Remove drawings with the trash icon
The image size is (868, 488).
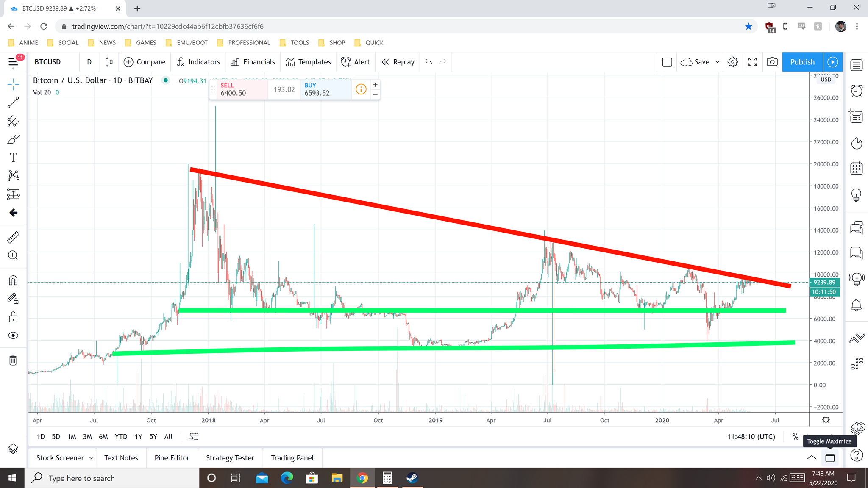point(13,360)
